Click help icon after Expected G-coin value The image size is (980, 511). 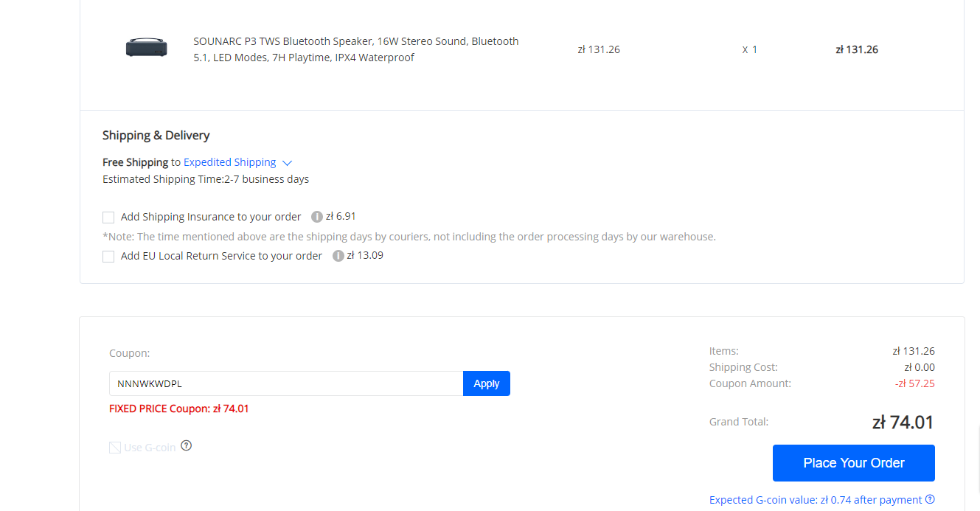(930, 499)
